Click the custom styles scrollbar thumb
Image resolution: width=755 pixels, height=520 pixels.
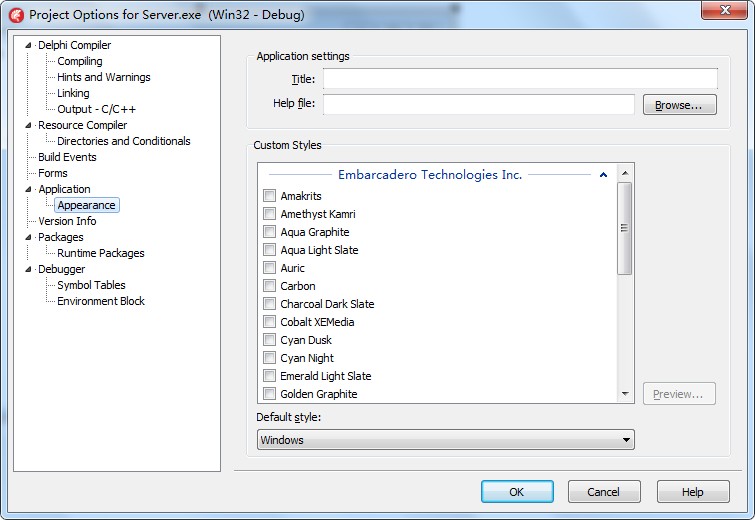tap(625, 228)
